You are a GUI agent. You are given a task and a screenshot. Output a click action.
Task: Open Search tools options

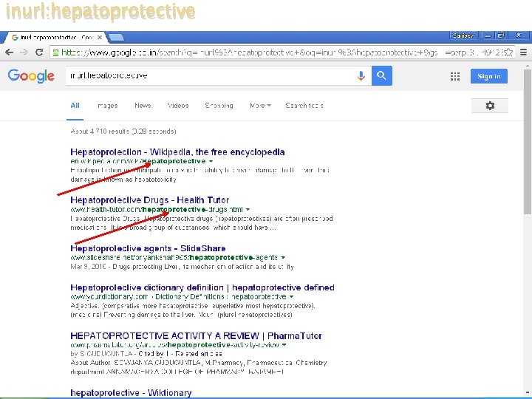(x=304, y=106)
